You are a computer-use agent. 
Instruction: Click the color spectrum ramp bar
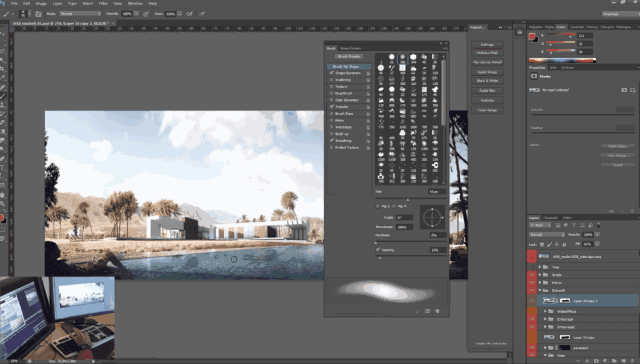[562, 60]
